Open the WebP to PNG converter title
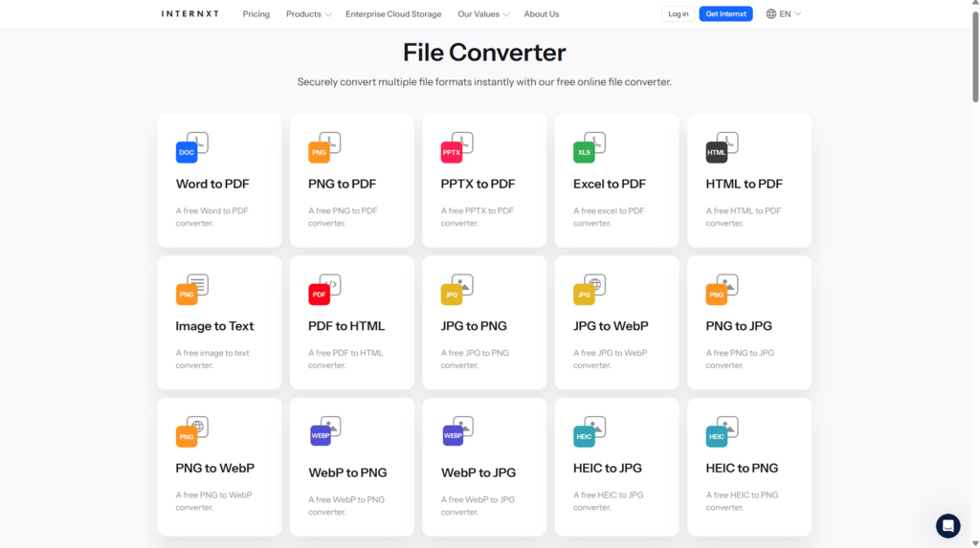 347,472
